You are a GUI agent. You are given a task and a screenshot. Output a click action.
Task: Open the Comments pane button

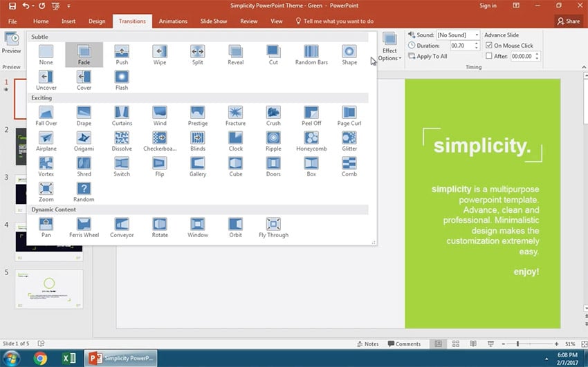pyautogui.click(x=404, y=344)
